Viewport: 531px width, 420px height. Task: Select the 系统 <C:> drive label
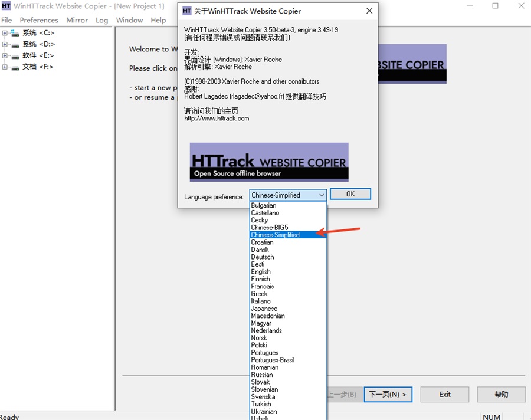click(x=38, y=33)
